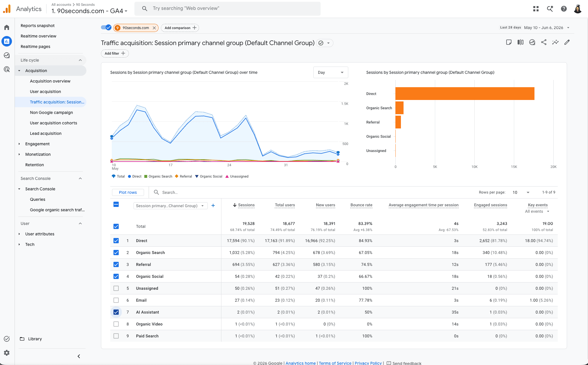Click the add annotation note icon
This screenshot has width=588, height=365.
coord(509,42)
